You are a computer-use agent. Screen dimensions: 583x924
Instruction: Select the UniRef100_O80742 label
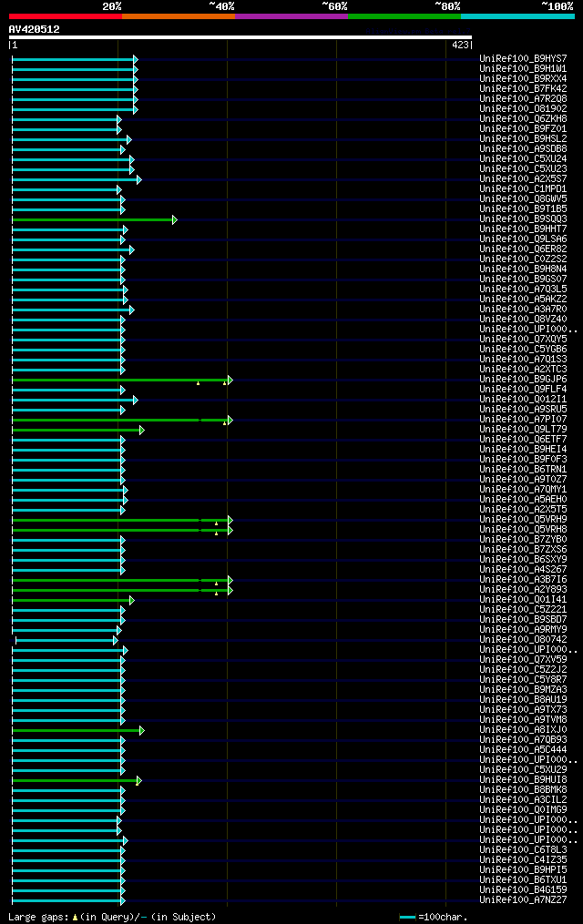[x=523, y=640]
